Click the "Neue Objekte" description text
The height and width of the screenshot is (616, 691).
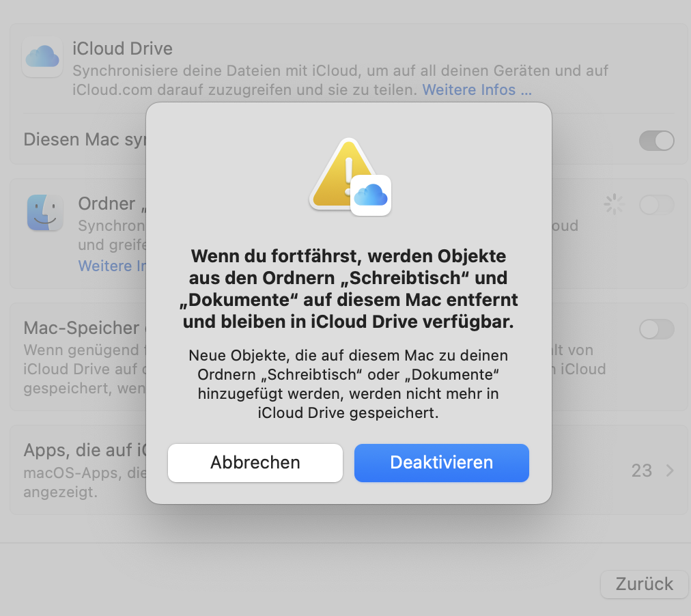pos(349,384)
